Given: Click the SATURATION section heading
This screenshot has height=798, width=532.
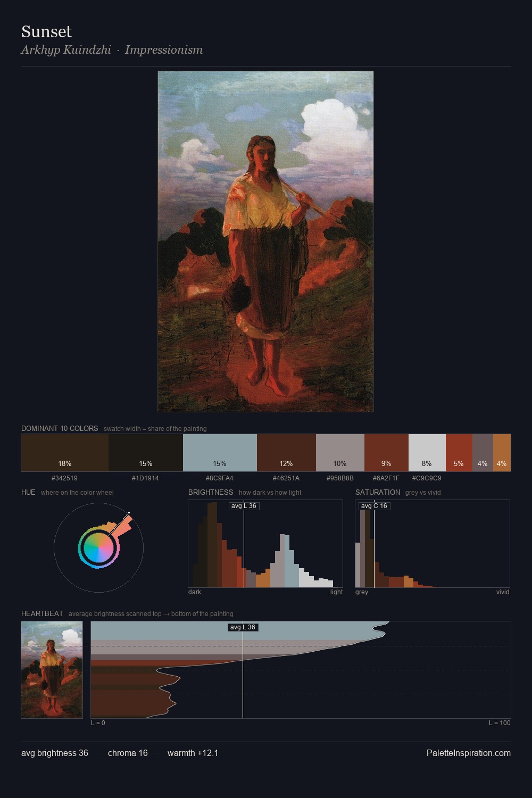Looking at the screenshot, I should click(x=378, y=492).
